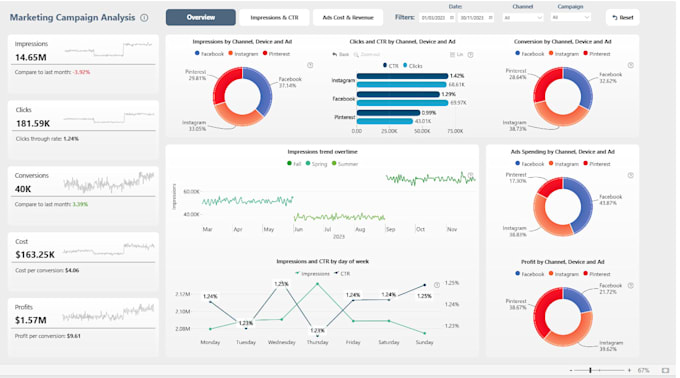The height and width of the screenshot is (378, 680).
Task: Open help icon on Conversion by Channel chart
Action: click(631, 65)
